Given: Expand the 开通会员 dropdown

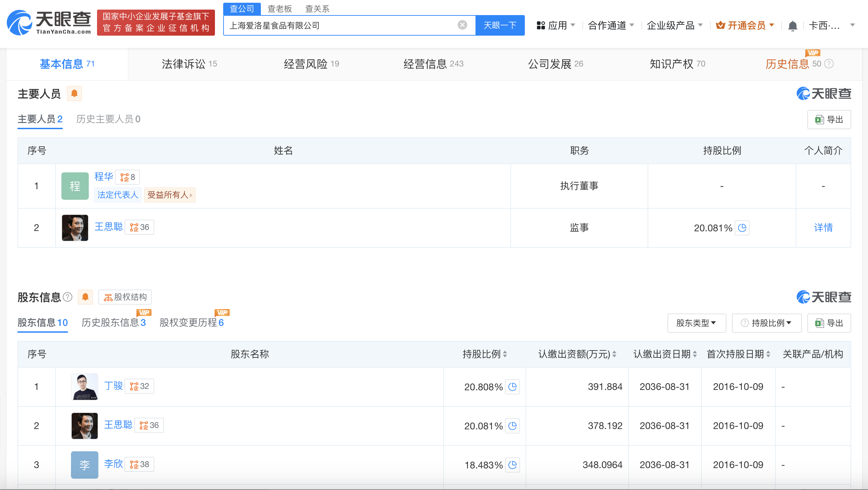Looking at the screenshot, I should click(745, 25).
